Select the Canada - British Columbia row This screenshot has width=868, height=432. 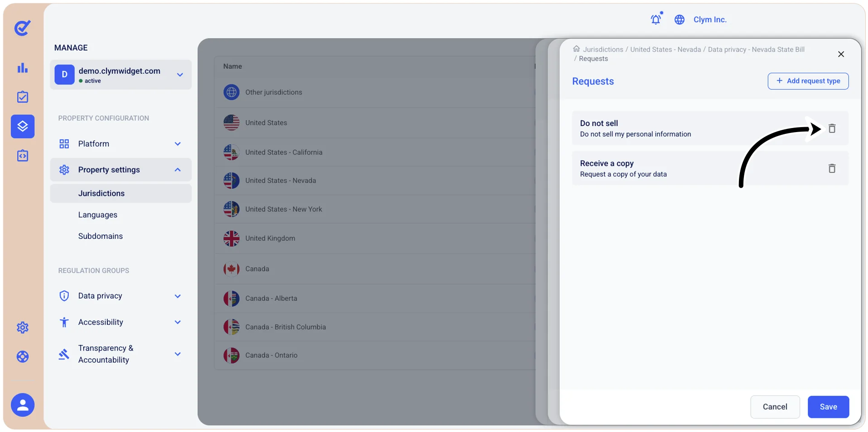375,327
